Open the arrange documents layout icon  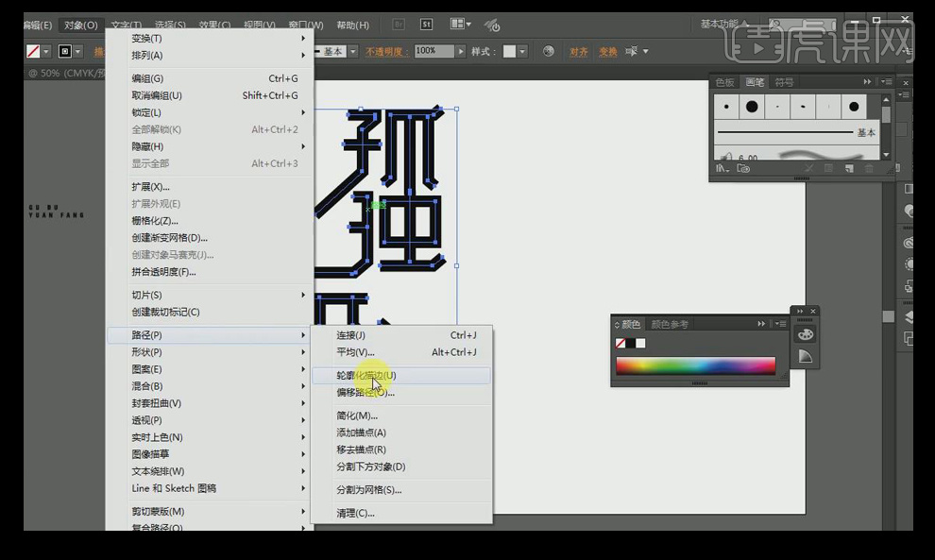tap(460, 24)
